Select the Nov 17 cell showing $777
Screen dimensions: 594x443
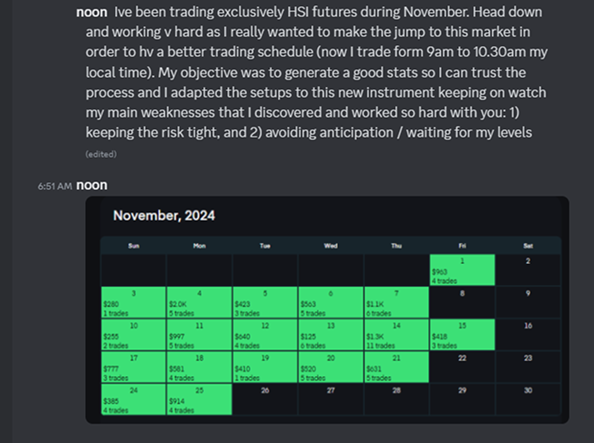tap(133, 367)
